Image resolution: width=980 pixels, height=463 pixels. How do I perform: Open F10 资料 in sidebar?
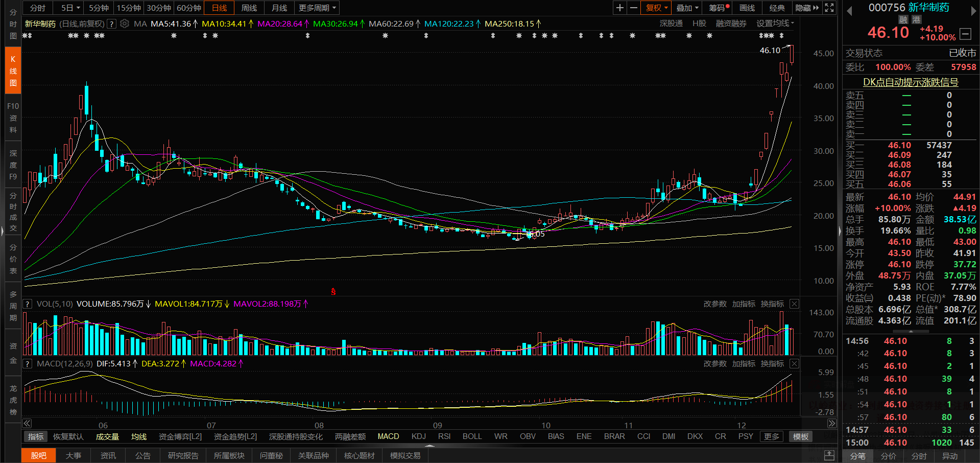click(x=13, y=118)
